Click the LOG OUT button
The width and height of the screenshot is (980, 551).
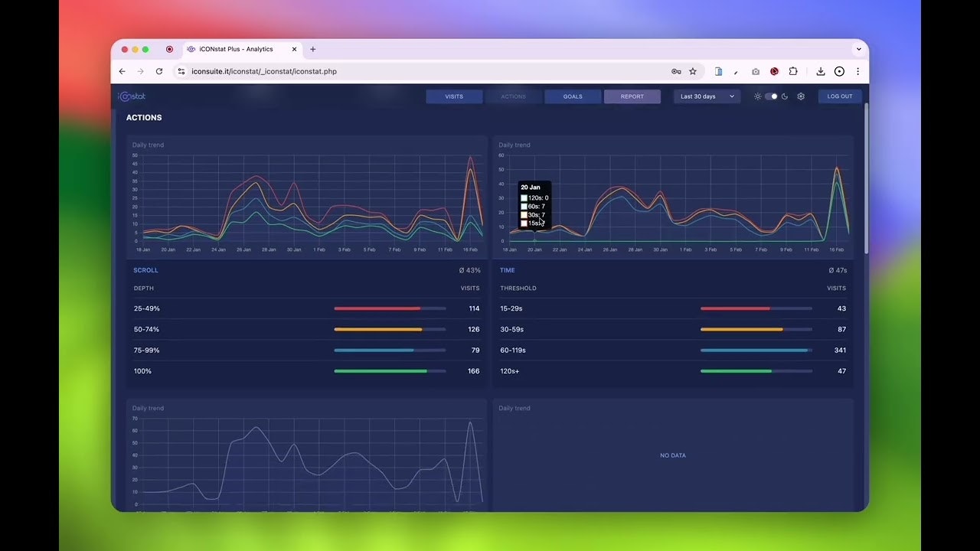[x=840, y=96]
